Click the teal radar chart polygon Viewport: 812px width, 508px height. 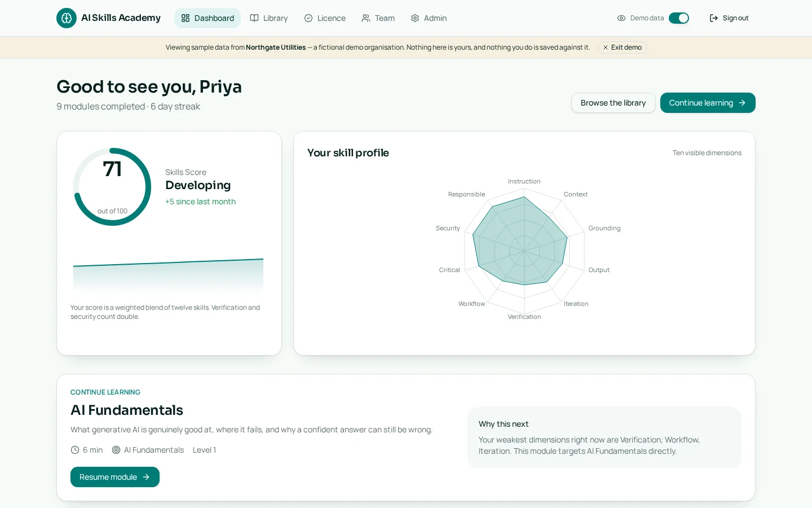click(520, 241)
